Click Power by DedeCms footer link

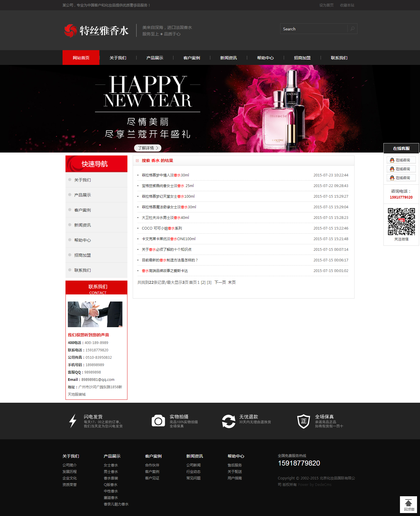[x=315, y=485]
